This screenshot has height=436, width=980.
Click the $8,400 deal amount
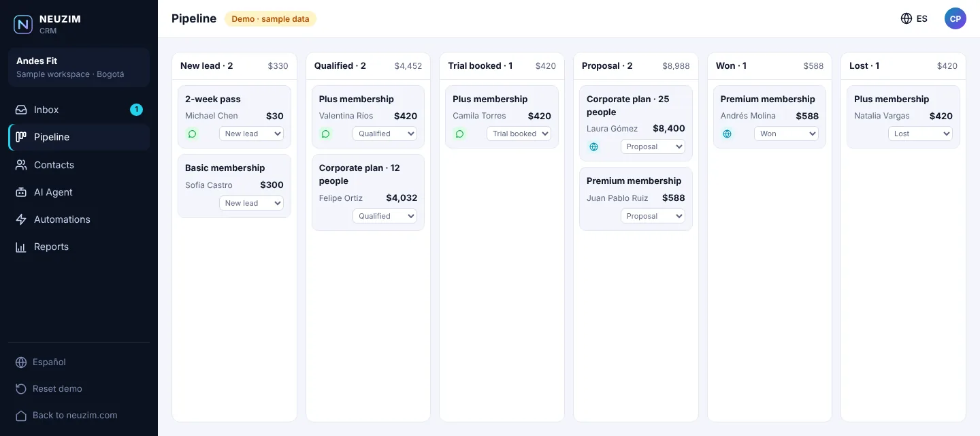(669, 129)
